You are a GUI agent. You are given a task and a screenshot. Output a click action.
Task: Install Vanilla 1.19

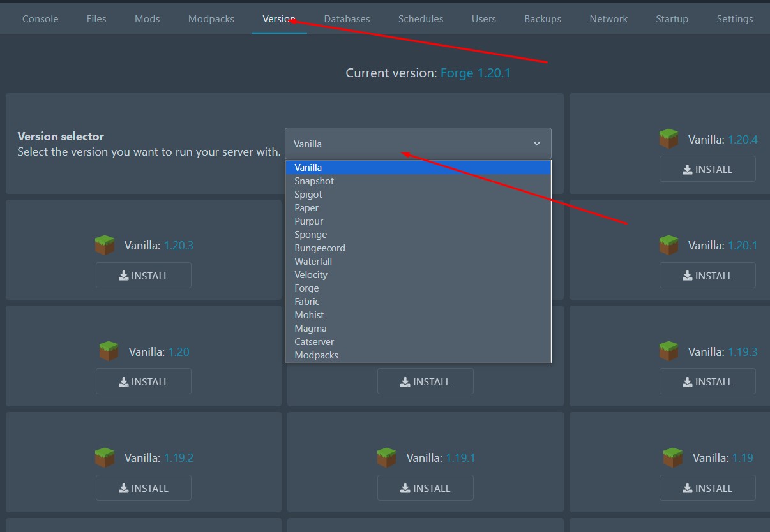[707, 488]
